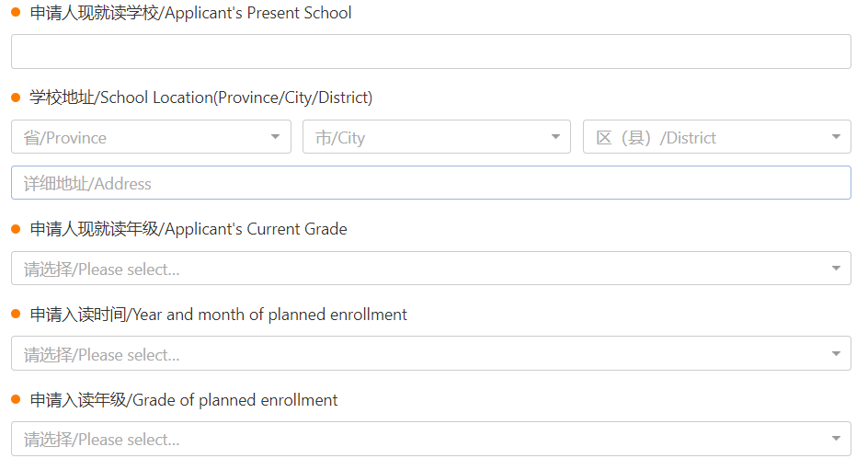Open the 区(县)/District dropdown
Image resolution: width=868 pixels, height=470 pixels.
point(717,137)
